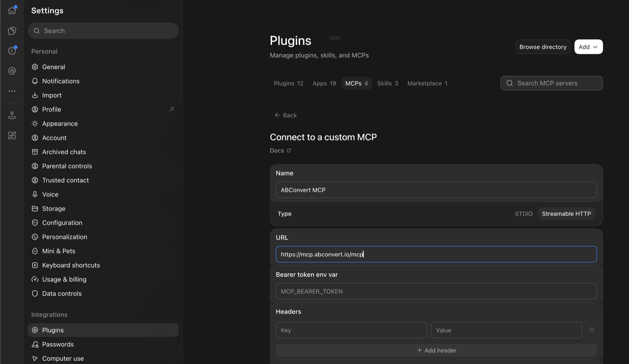This screenshot has height=364, width=629.
Task: Select Streamable HTTP connection type
Action: (x=566, y=213)
